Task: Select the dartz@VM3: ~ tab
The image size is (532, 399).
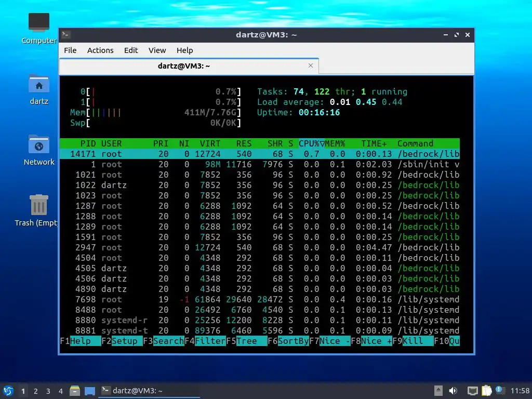Action: click(x=189, y=66)
